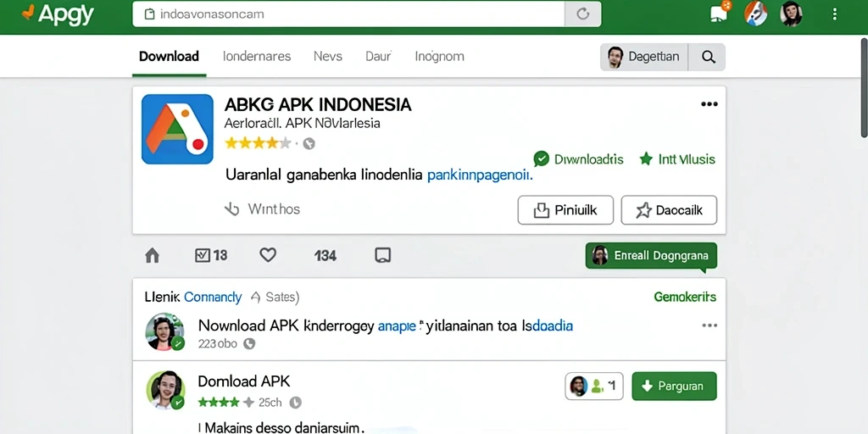Click the colorful rocket avatar icon in header
This screenshot has width=868, height=434.
pyautogui.click(x=755, y=14)
